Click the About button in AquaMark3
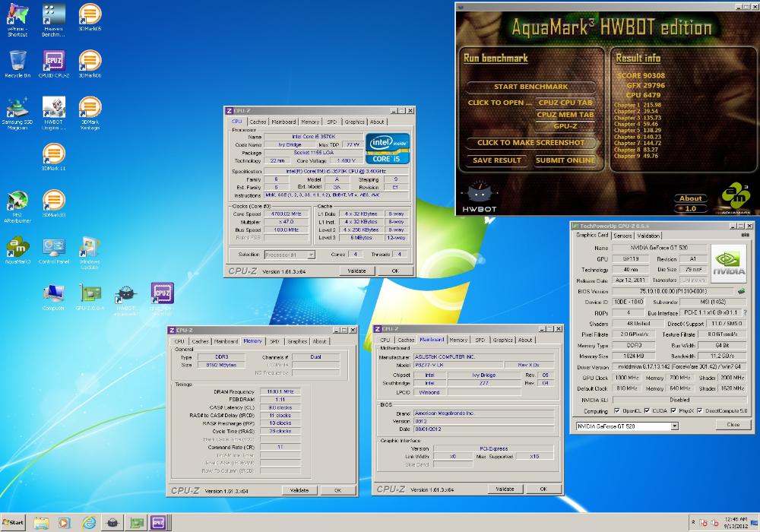The width and height of the screenshot is (760, 532). pos(690,198)
